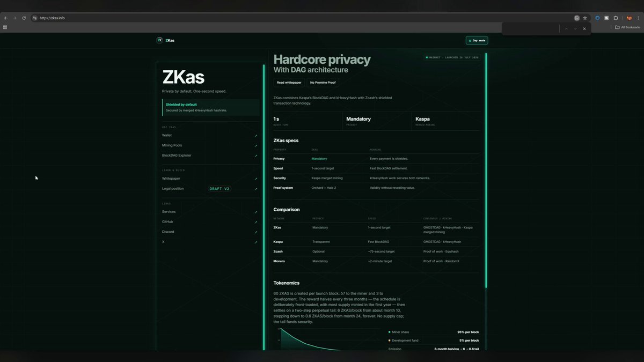Image resolution: width=644 pixels, height=362 pixels.
Task: Click the MAINNET launched status badge
Action: point(452,57)
